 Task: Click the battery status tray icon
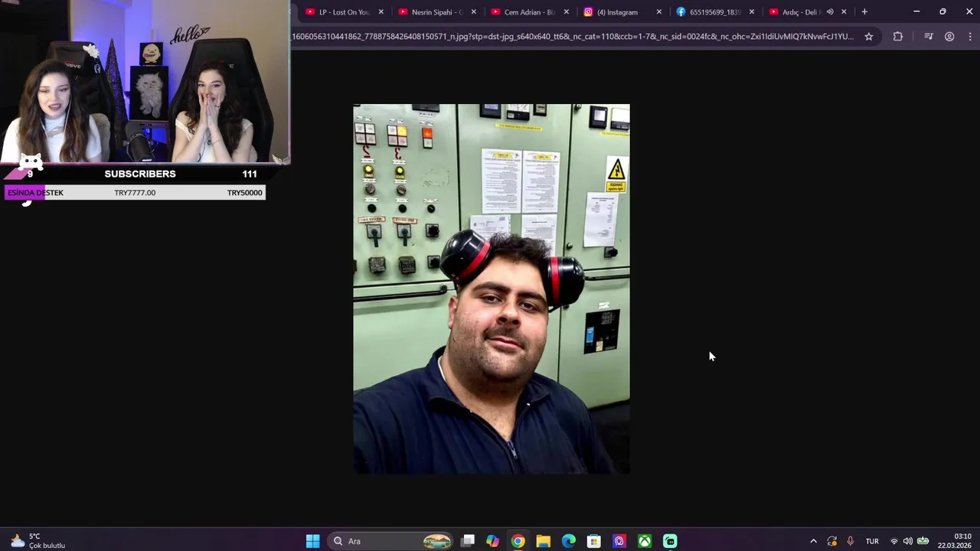[x=923, y=541]
